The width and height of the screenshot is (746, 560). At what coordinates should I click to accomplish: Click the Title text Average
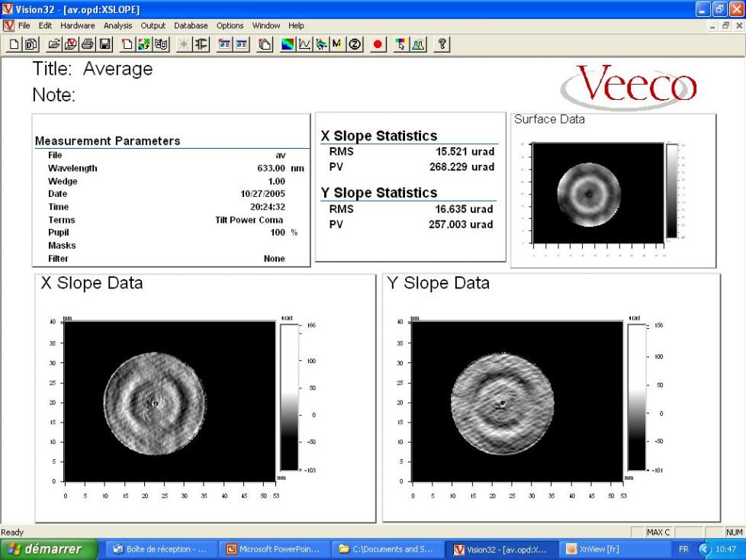(x=118, y=69)
